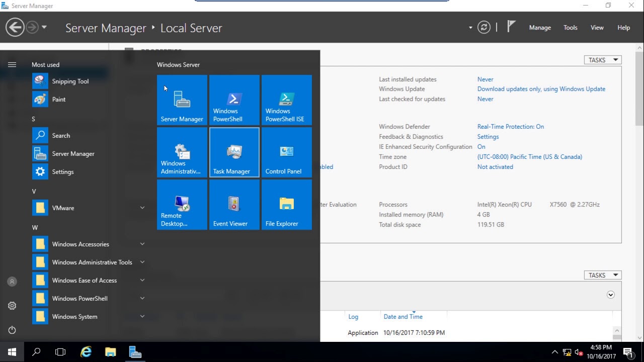Collapse the Events filter chevron
This screenshot has height=362, width=644.
(x=611, y=295)
